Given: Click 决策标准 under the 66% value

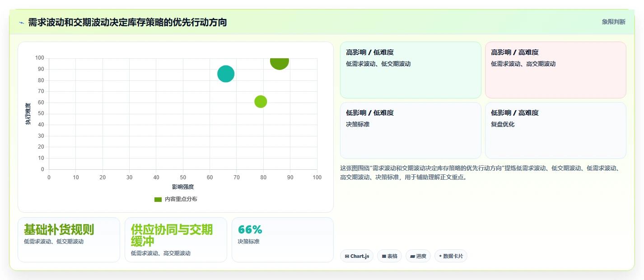Looking at the screenshot, I should [248, 242].
